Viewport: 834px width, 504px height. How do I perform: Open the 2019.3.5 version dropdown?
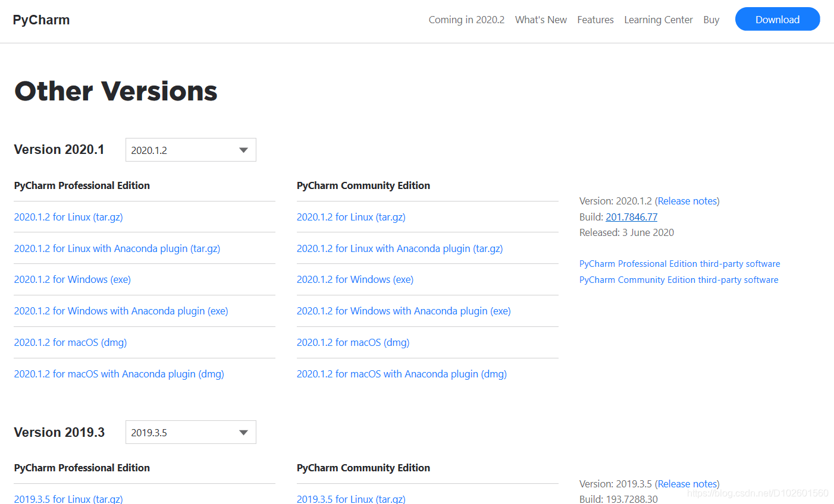coord(191,432)
